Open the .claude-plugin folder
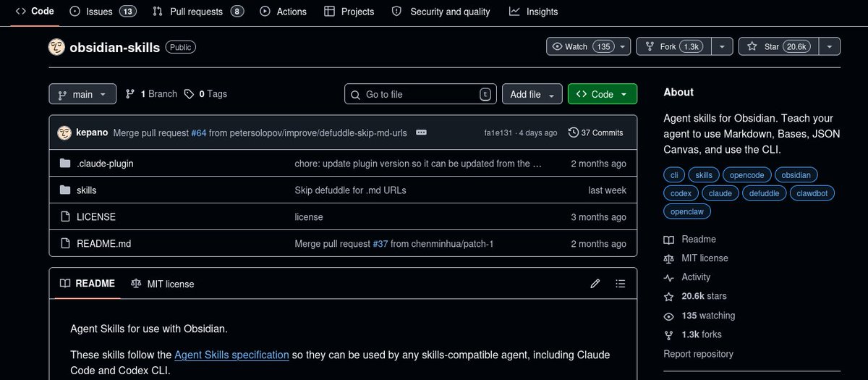The width and height of the screenshot is (868, 380). pos(105,164)
